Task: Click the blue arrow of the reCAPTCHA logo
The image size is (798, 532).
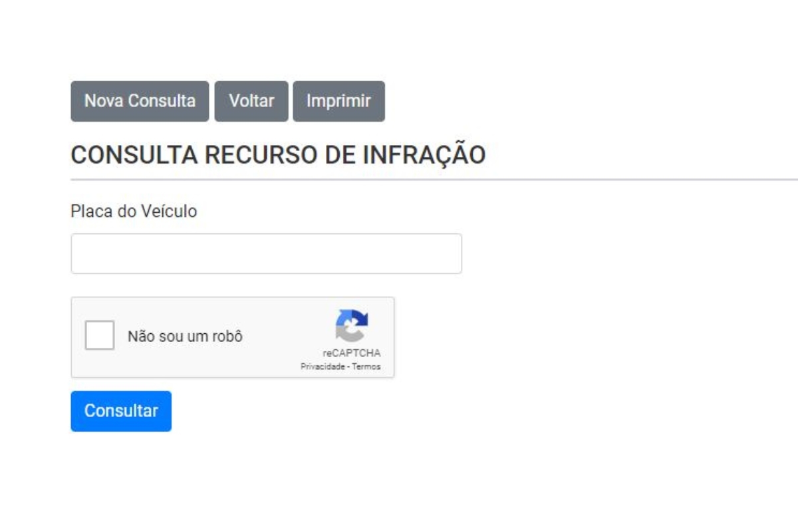Action: (x=359, y=318)
